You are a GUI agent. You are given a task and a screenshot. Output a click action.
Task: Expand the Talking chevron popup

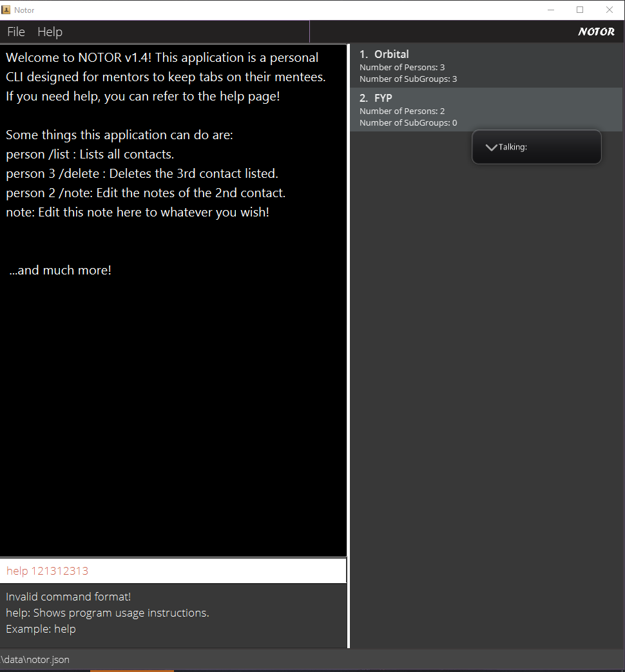(491, 147)
